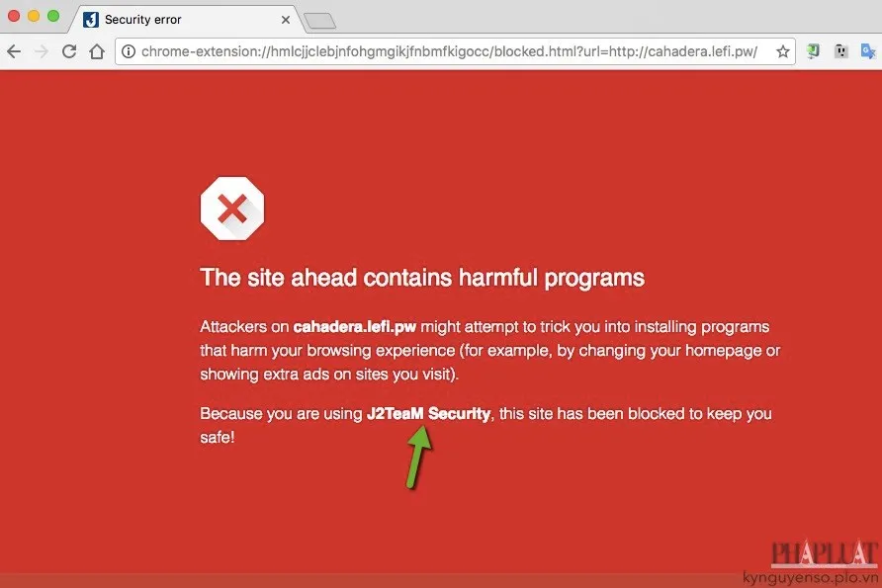882x588 pixels.
Task: View site information icon in address bar
Action: coord(129,51)
